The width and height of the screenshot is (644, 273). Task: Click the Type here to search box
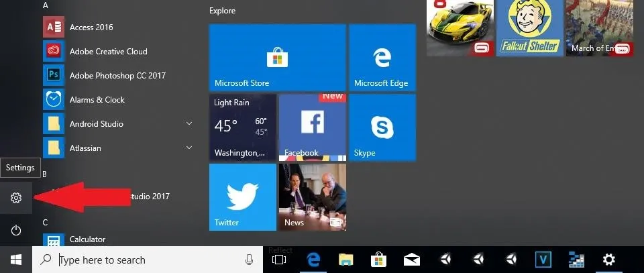pyautogui.click(x=148, y=260)
